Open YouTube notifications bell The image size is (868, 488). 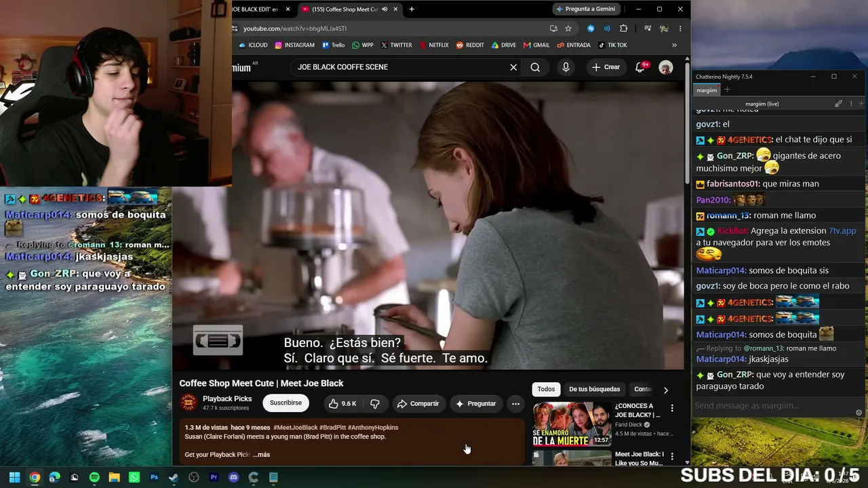pos(639,67)
